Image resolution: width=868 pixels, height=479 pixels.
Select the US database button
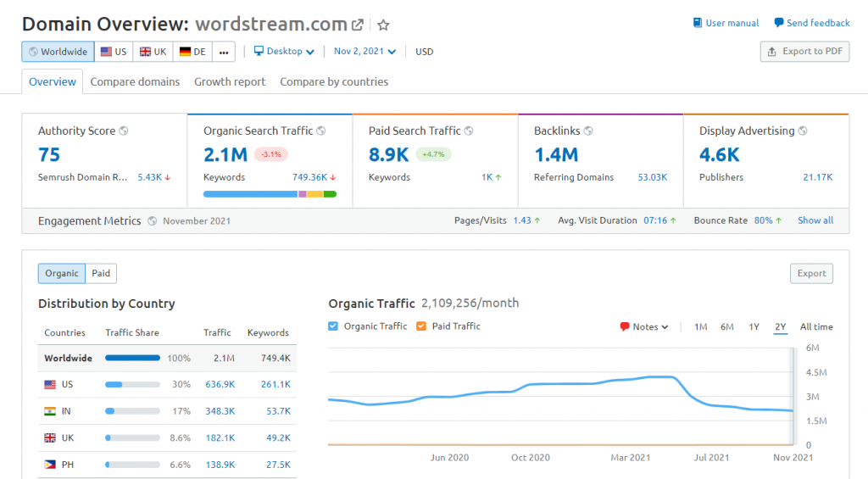click(x=114, y=52)
